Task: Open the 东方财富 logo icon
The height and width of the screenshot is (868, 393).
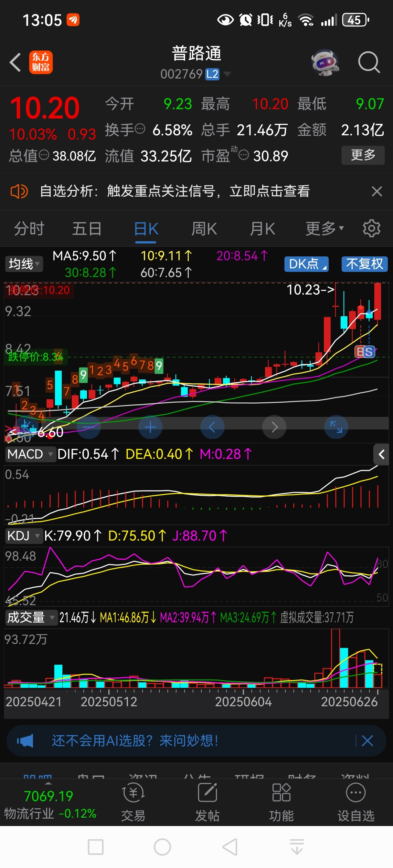Action: tap(41, 62)
